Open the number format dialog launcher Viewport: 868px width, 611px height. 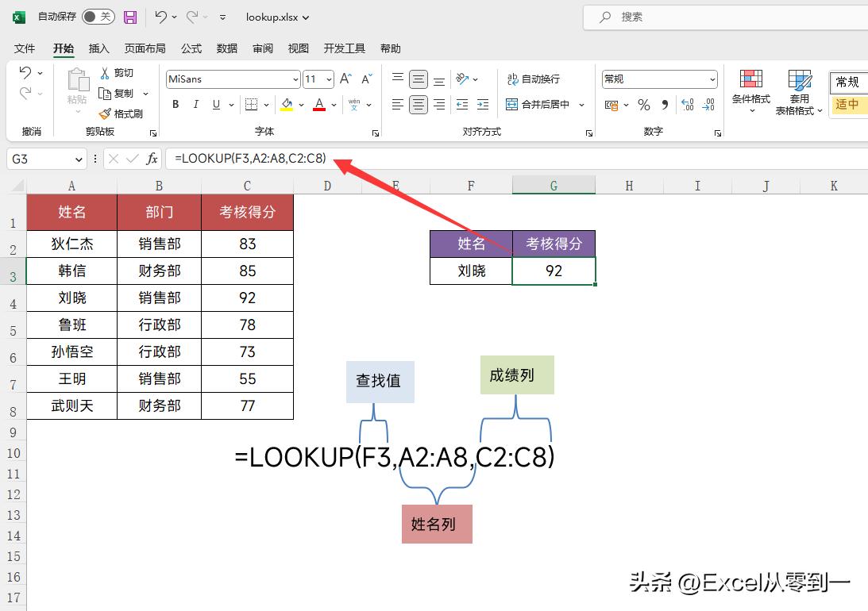717,133
